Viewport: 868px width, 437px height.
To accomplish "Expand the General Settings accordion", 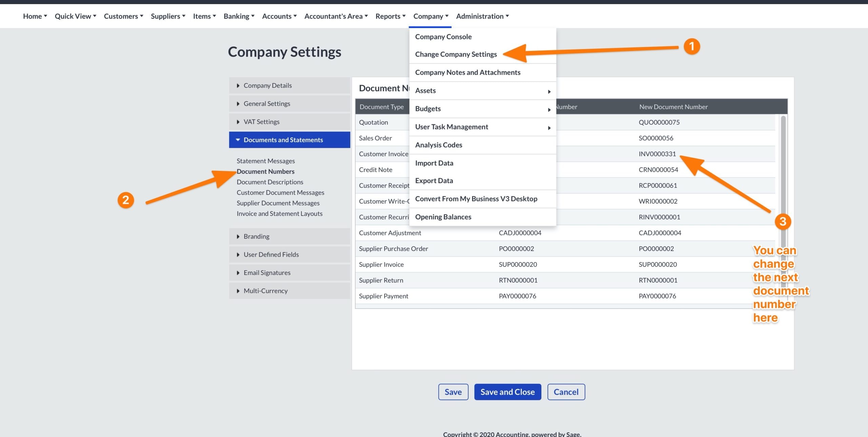I will tap(267, 103).
